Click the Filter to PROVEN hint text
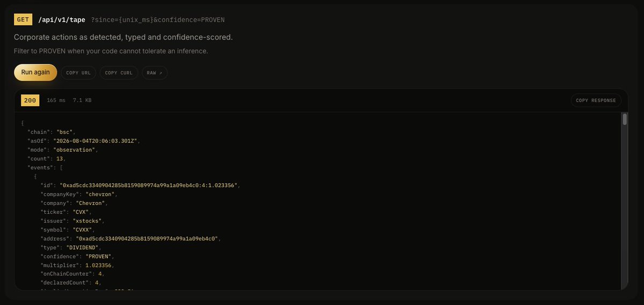This screenshot has width=644, height=305. [x=111, y=51]
